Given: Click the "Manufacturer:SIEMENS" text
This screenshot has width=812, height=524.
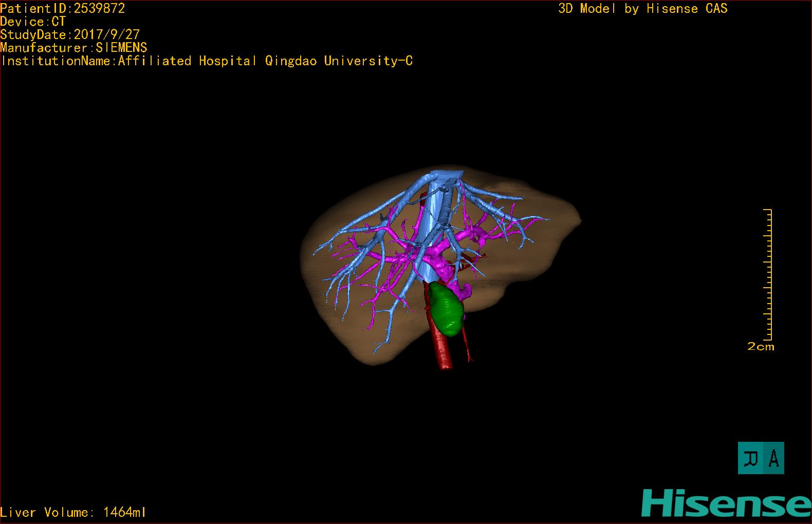Looking at the screenshot, I should 74,48.
